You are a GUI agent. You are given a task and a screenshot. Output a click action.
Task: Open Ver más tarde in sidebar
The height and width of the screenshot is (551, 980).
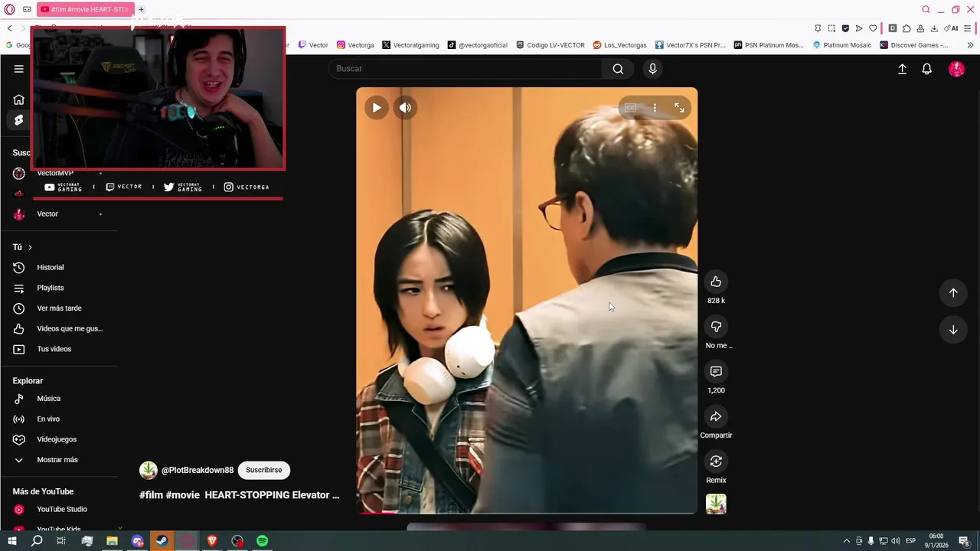(58, 308)
